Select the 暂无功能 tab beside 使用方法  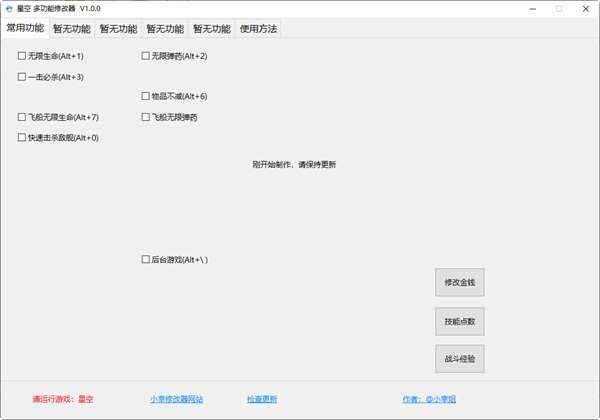tap(211, 29)
